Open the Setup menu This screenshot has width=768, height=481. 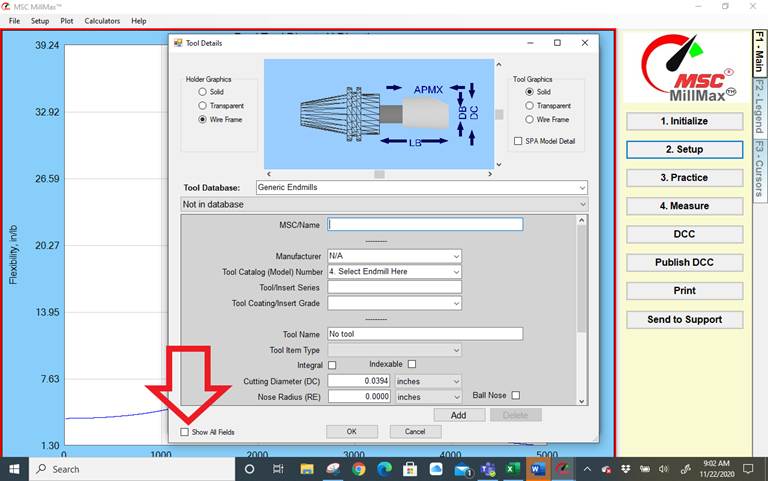tap(40, 21)
